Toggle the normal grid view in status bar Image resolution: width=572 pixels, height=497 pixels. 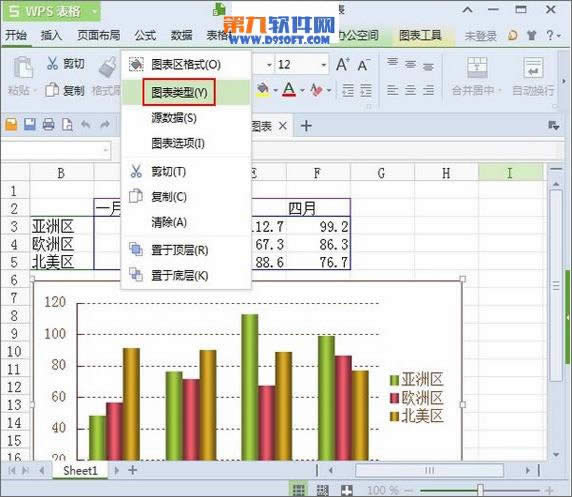pyautogui.click(x=299, y=490)
